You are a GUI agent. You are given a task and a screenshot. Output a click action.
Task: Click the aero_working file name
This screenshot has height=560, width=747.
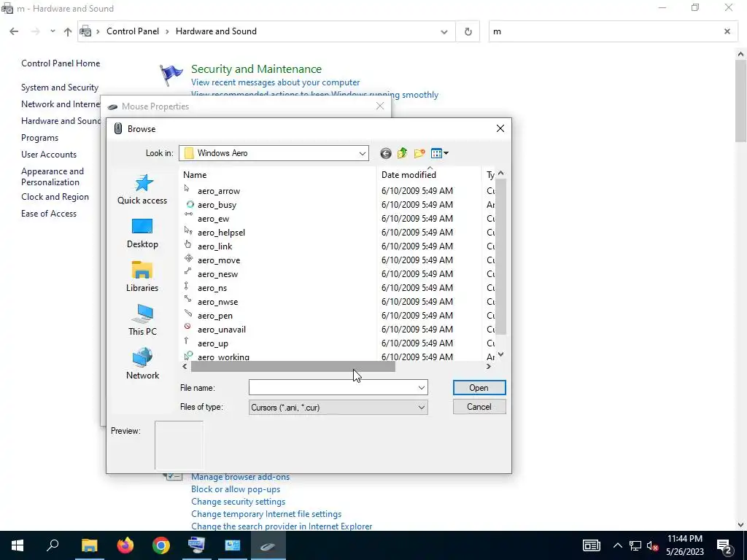point(223,357)
